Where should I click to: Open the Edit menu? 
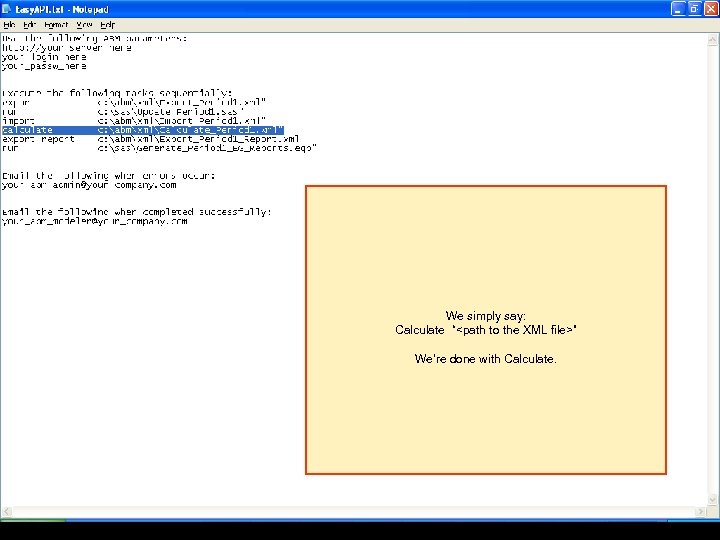pyautogui.click(x=29, y=25)
